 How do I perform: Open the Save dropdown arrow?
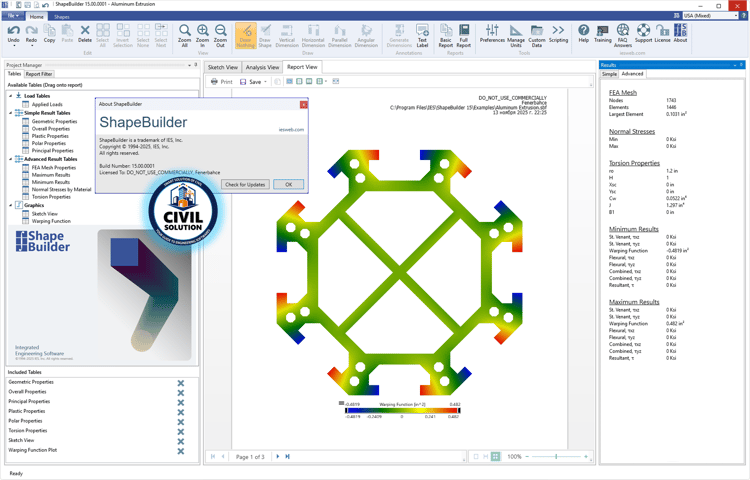click(265, 82)
